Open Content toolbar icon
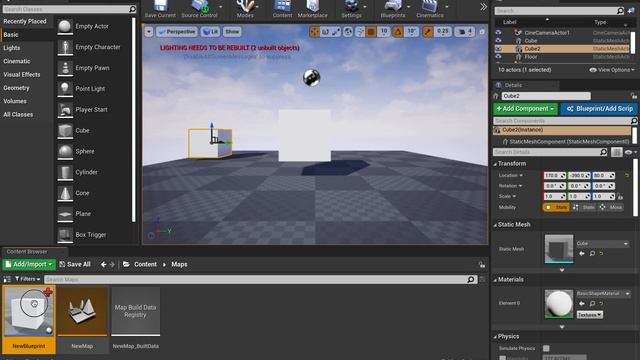This screenshot has height=360, width=640. (282, 9)
